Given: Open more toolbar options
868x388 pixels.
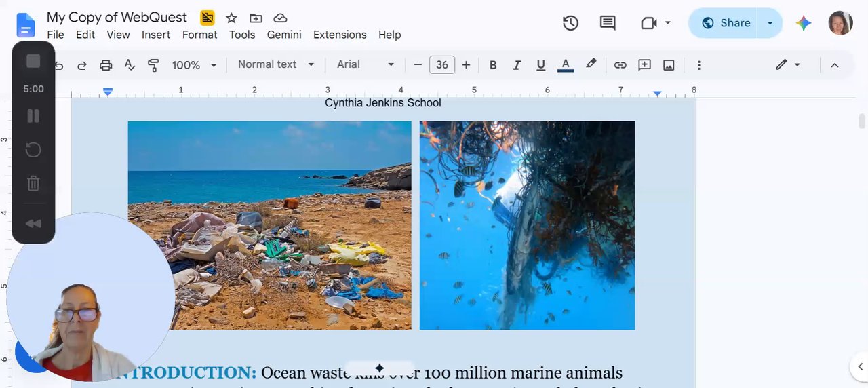Looking at the screenshot, I should click(x=698, y=65).
